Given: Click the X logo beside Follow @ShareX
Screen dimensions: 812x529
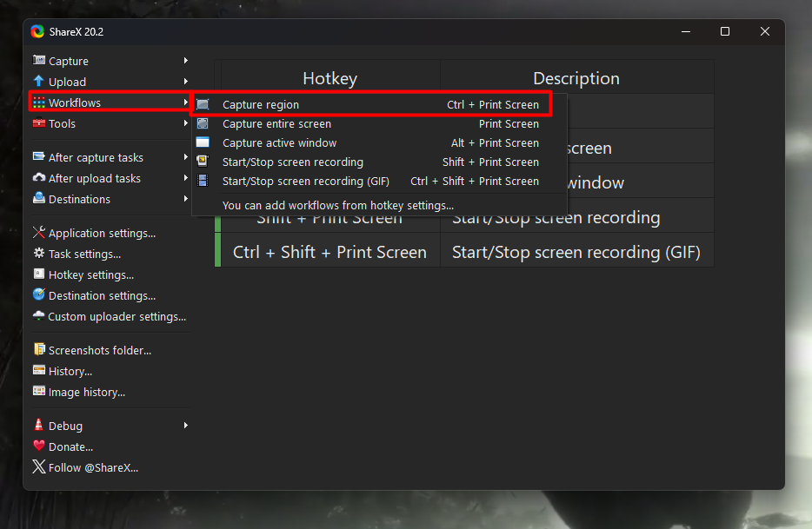Looking at the screenshot, I should click(39, 466).
